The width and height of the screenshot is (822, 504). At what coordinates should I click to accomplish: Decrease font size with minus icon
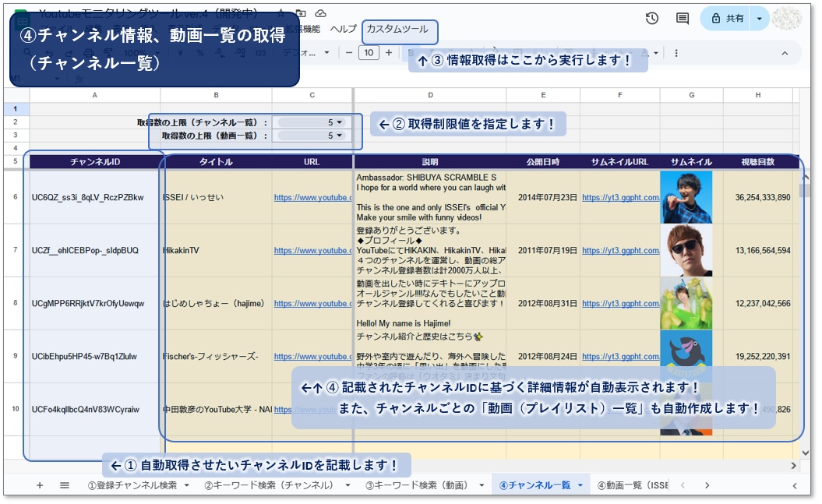click(348, 52)
